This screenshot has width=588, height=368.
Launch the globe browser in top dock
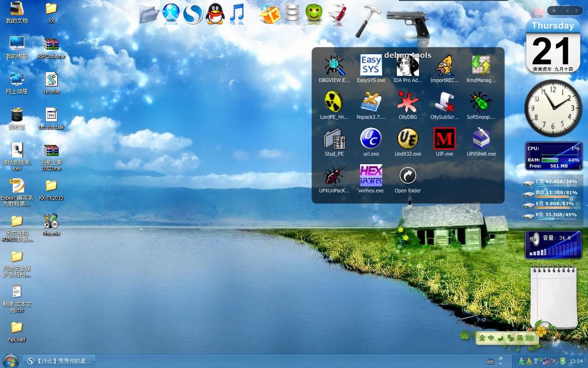171,14
